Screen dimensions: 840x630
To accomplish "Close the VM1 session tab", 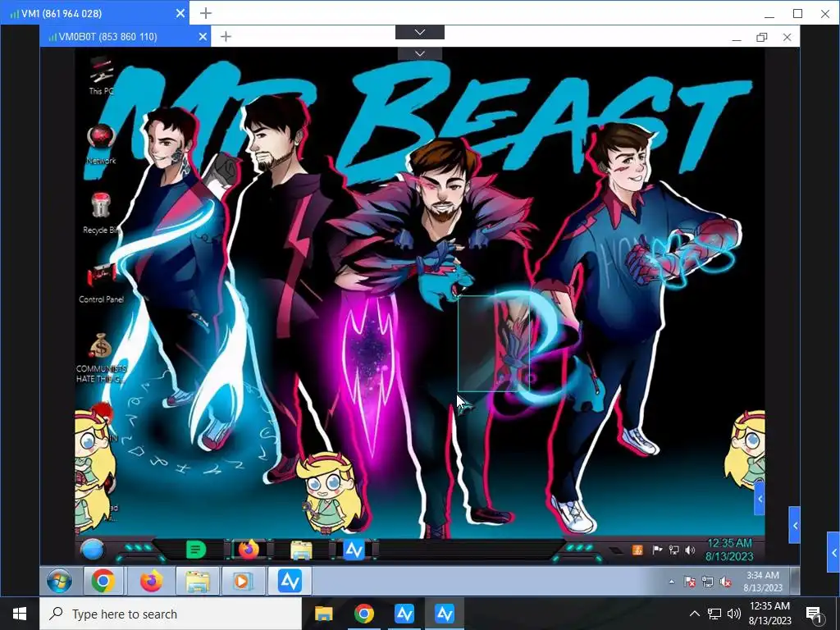I will pyautogui.click(x=180, y=13).
